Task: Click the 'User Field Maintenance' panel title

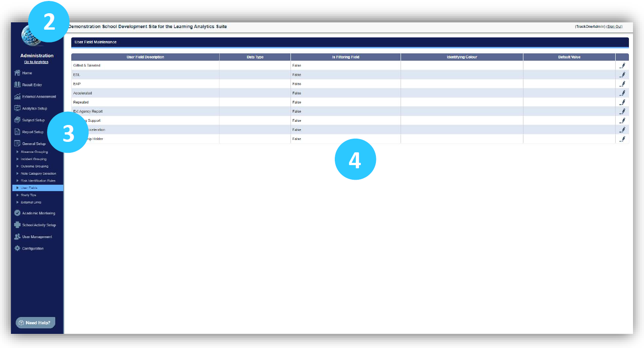Action: tap(95, 42)
